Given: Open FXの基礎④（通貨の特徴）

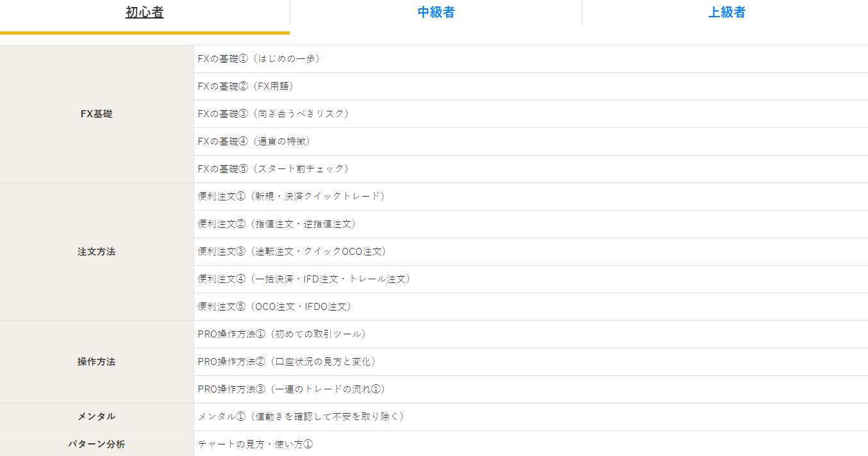Looking at the screenshot, I should coord(255,142).
